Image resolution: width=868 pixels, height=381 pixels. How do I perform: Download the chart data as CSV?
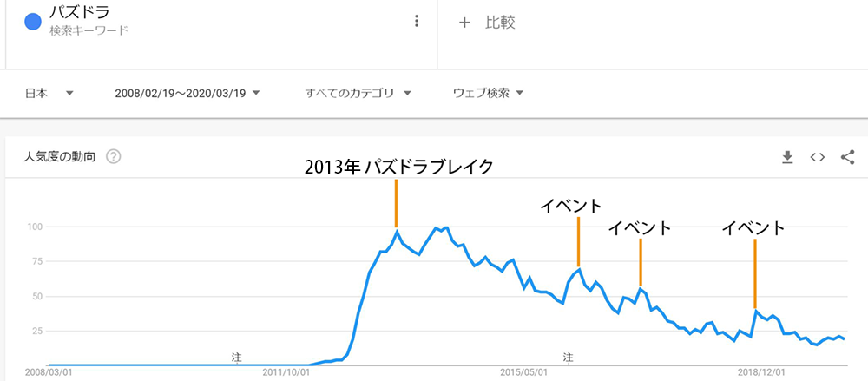click(787, 158)
